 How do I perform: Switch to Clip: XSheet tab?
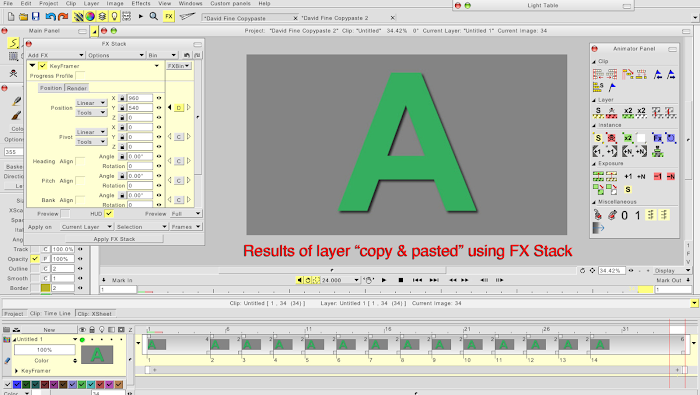tap(95, 314)
